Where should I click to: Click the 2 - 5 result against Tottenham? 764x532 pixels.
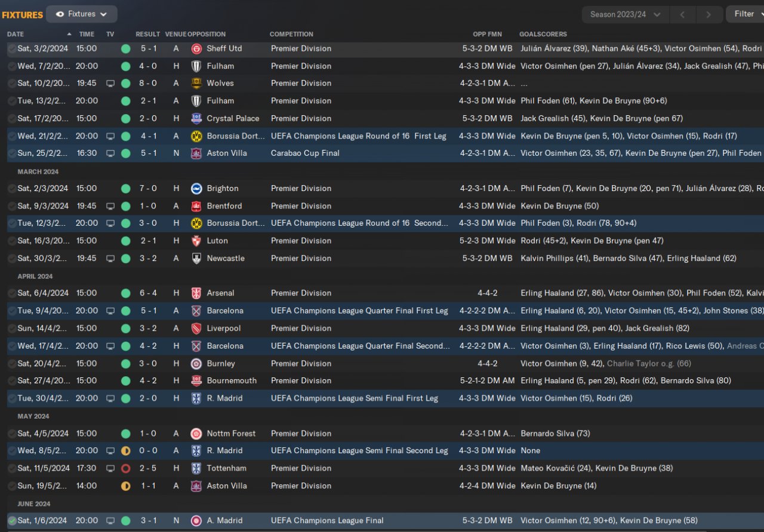coord(148,469)
